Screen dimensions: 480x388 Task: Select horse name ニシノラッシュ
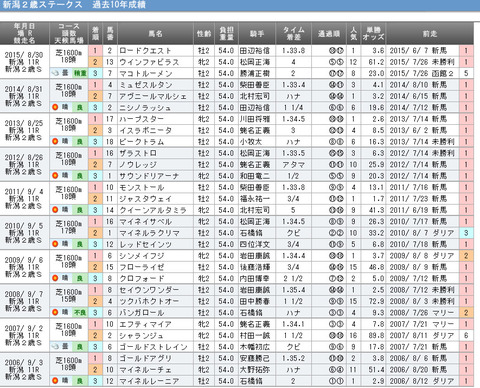[x=145, y=108]
